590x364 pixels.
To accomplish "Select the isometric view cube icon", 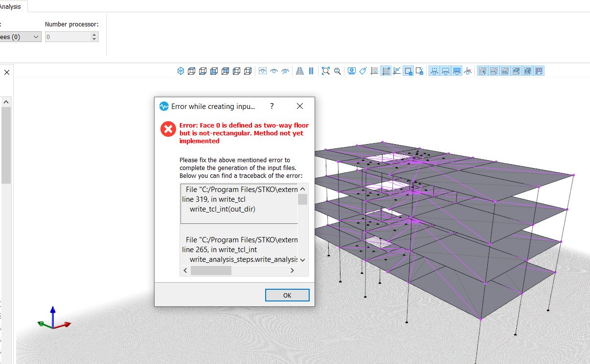I will tap(181, 71).
